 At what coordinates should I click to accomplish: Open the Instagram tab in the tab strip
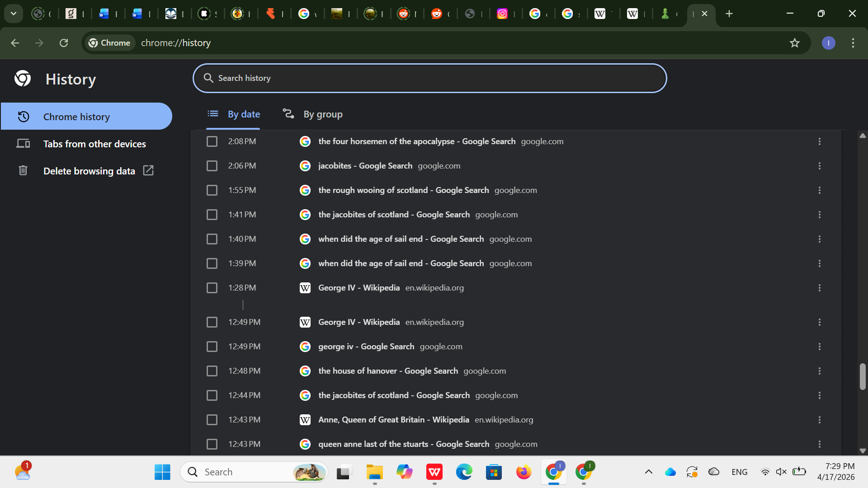(x=502, y=14)
